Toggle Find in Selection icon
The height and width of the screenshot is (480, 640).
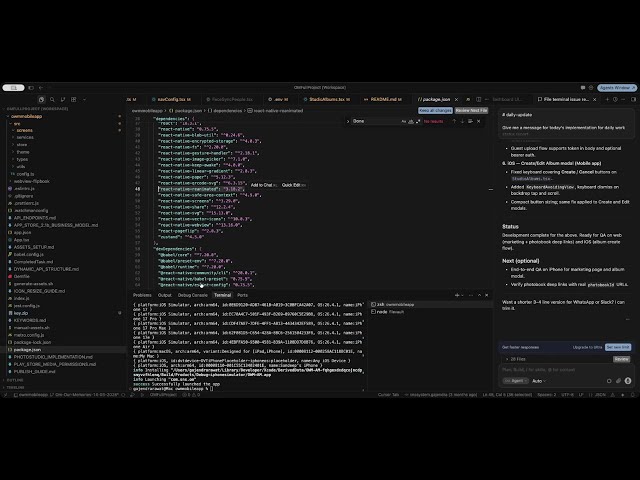[470, 121]
